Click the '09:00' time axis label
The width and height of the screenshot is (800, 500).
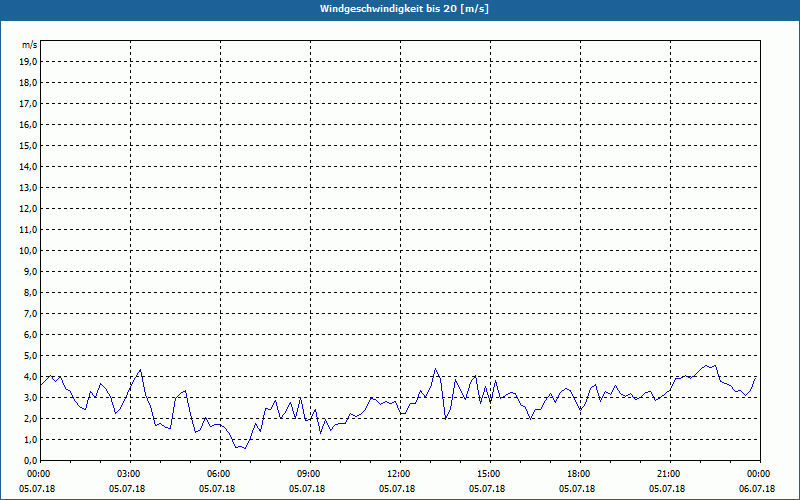tap(310, 473)
